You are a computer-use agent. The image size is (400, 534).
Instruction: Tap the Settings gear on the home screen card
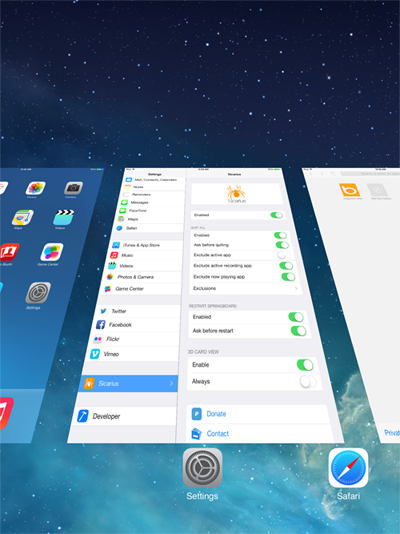pyautogui.click(x=38, y=292)
